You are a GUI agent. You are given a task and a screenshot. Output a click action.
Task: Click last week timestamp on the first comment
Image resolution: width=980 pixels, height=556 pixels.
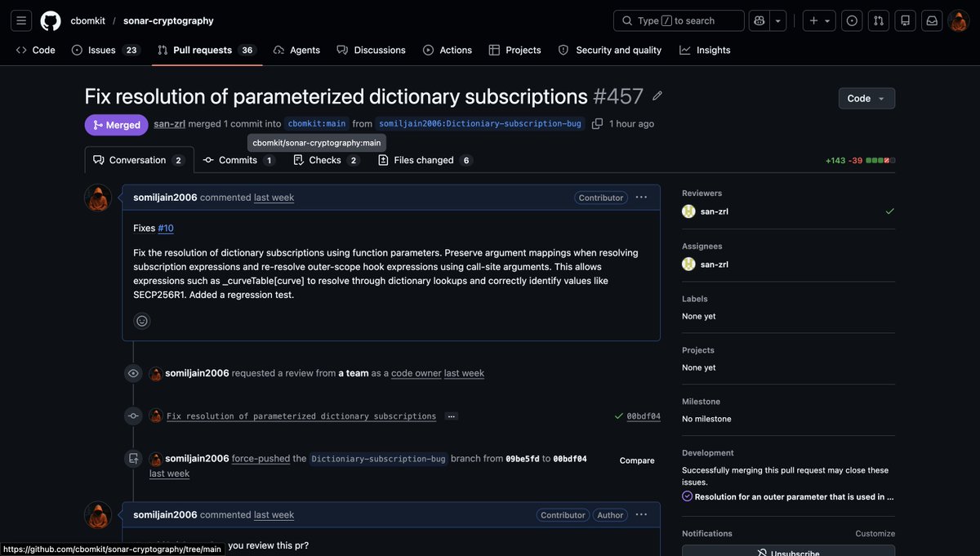pyautogui.click(x=274, y=198)
